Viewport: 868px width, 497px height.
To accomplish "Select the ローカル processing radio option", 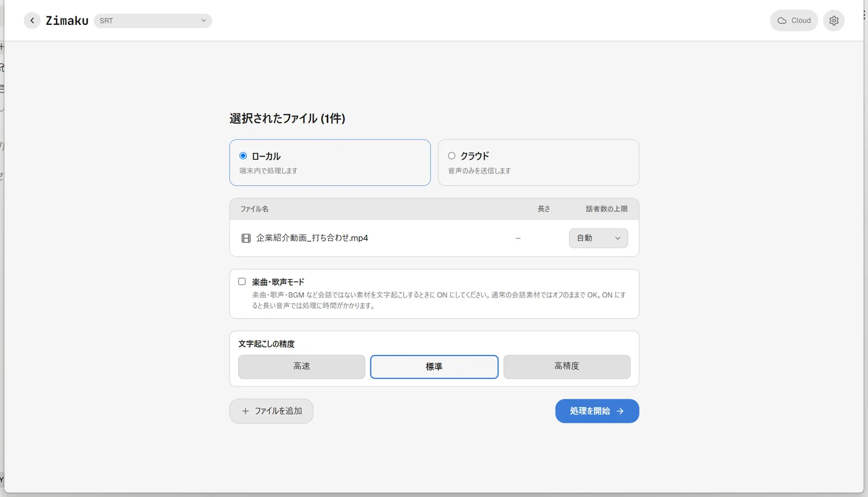I will [243, 156].
